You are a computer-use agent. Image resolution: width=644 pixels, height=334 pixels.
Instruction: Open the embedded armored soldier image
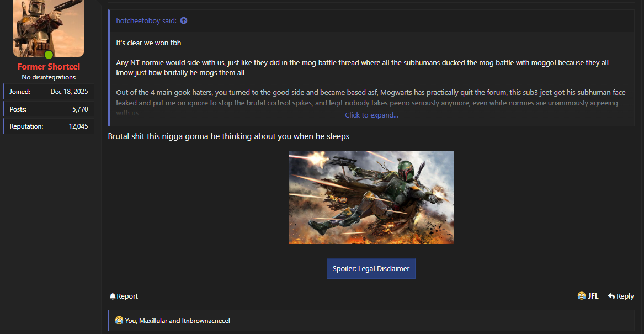(371, 197)
